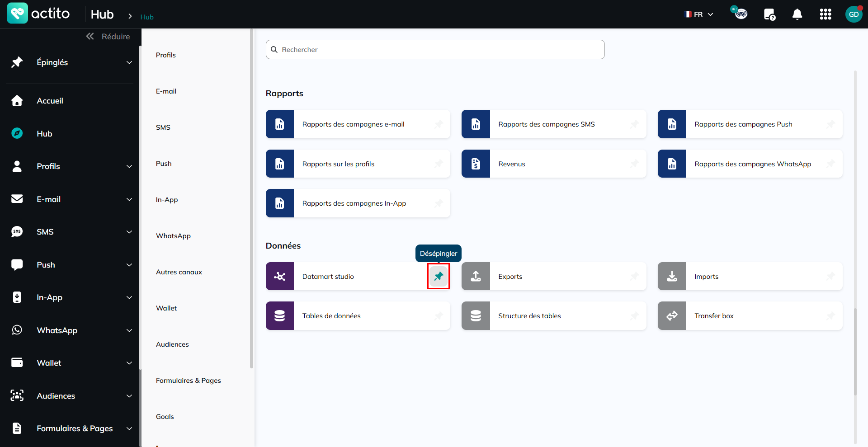Pin Rapports des campagnes e-mail
868x447 pixels.
[439, 124]
